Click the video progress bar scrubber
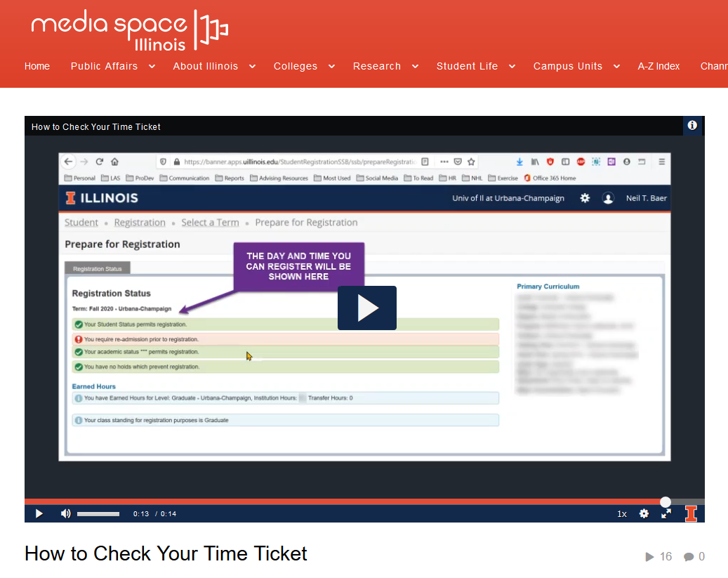Image resolution: width=728 pixels, height=578 pixels. click(x=665, y=501)
